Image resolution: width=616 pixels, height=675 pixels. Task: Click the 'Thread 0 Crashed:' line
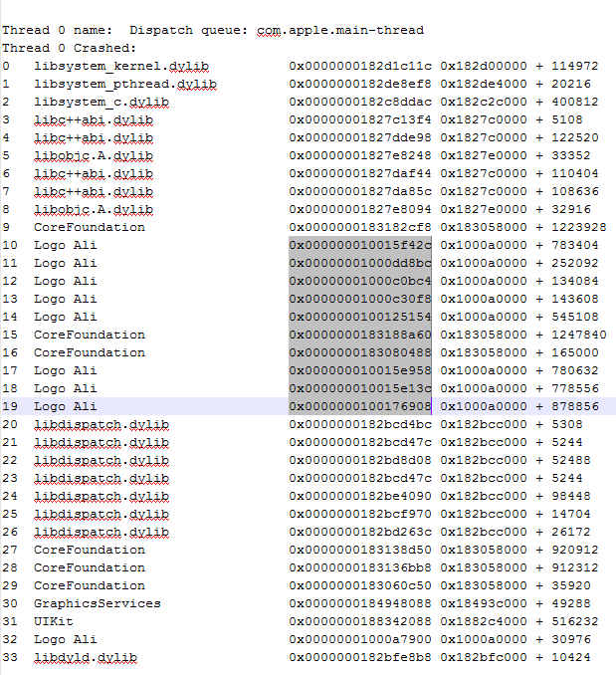click(x=70, y=48)
